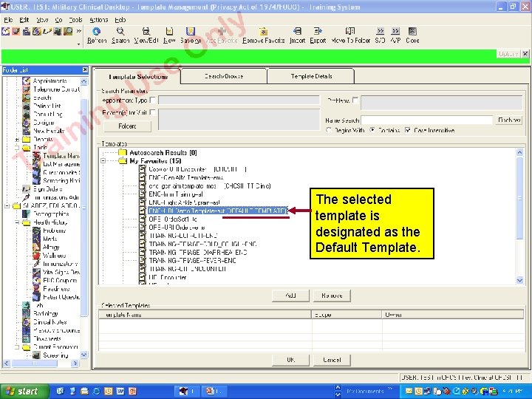Select the Contains radio button

point(372,130)
